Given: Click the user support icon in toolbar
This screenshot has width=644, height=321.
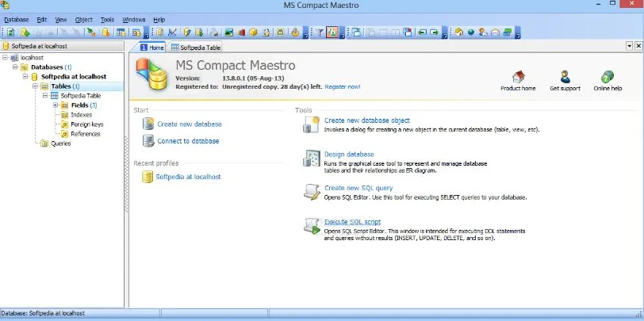Looking at the screenshot, I should coord(483,32).
